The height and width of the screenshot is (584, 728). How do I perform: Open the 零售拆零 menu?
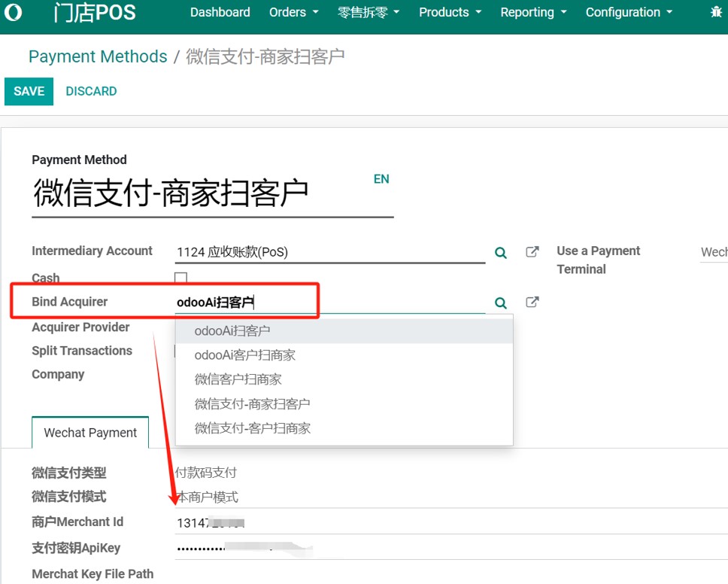point(369,12)
